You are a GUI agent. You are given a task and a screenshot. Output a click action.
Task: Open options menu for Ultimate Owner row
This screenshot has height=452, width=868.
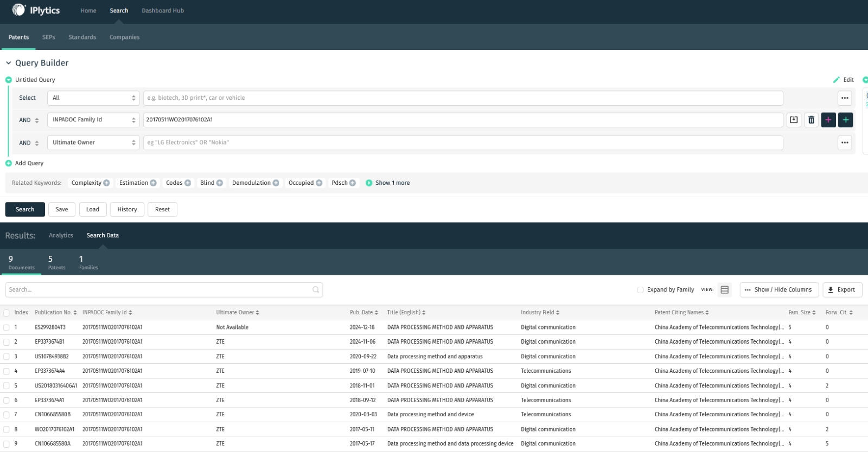point(845,143)
